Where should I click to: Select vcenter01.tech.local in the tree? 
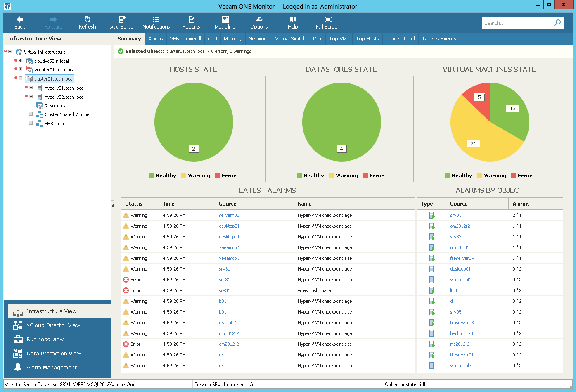(55, 70)
